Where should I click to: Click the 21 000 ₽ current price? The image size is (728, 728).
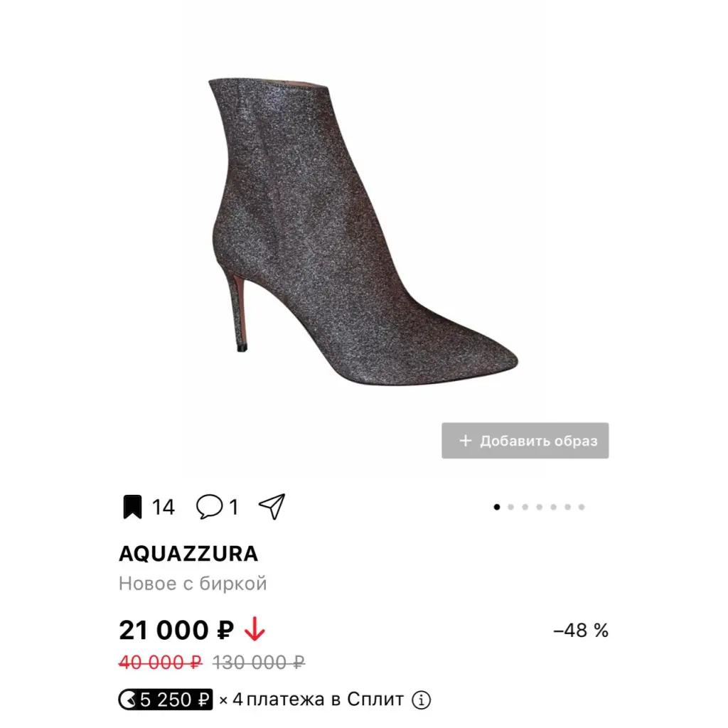[176, 630]
